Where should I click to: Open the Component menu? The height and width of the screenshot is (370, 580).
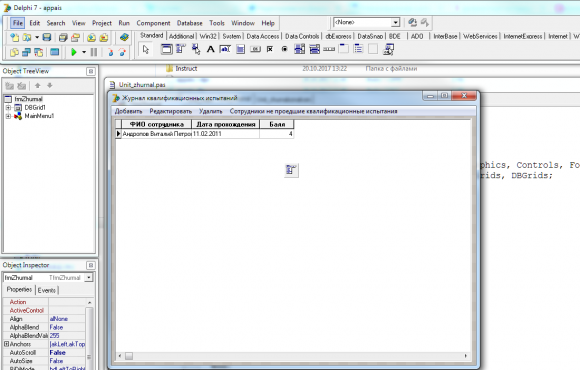point(153,23)
